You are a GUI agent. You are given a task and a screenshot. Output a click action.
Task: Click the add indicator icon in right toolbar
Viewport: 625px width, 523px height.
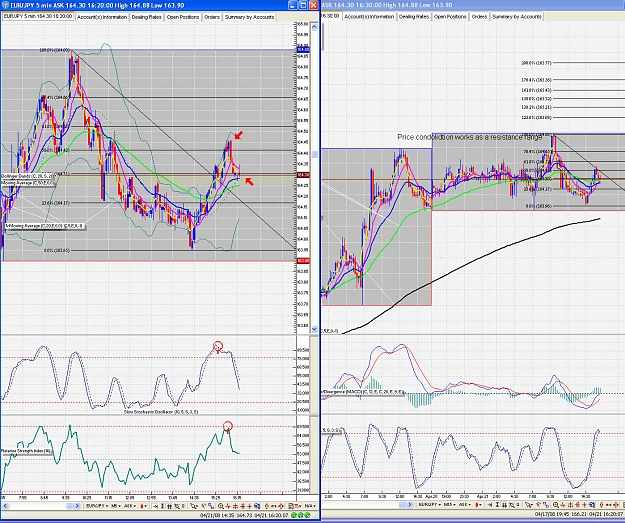[539, 505]
